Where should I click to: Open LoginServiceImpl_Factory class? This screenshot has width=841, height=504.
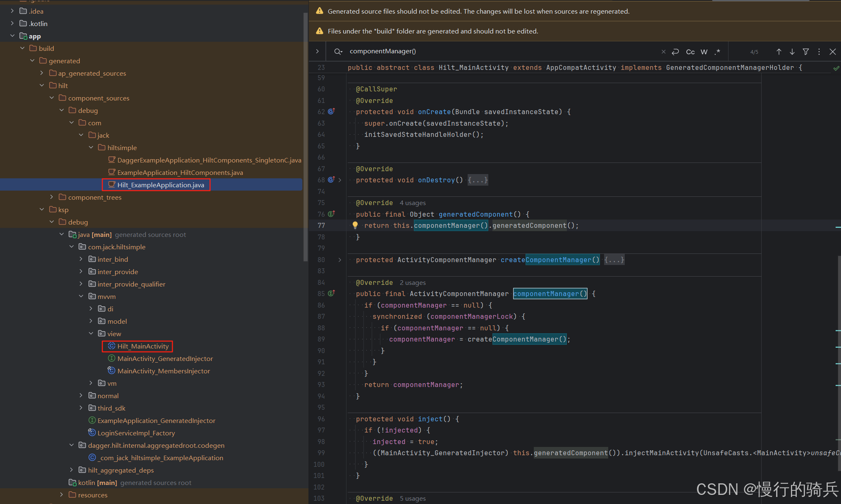click(131, 433)
